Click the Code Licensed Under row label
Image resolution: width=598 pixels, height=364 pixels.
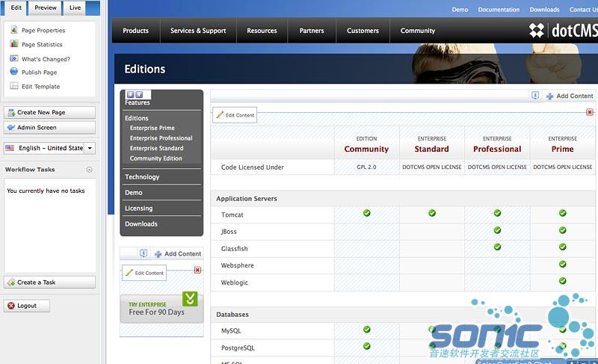point(253,167)
